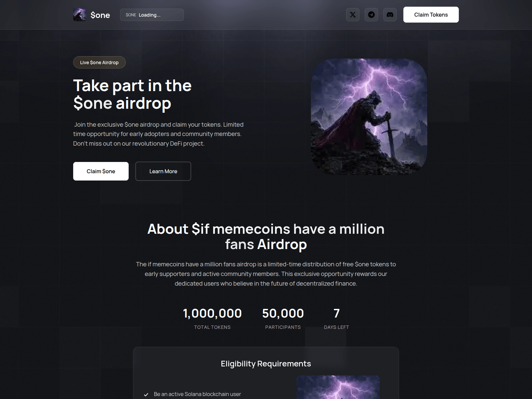The width and height of the screenshot is (532, 399).
Task: Click the Learn More button
Action: 163,171
